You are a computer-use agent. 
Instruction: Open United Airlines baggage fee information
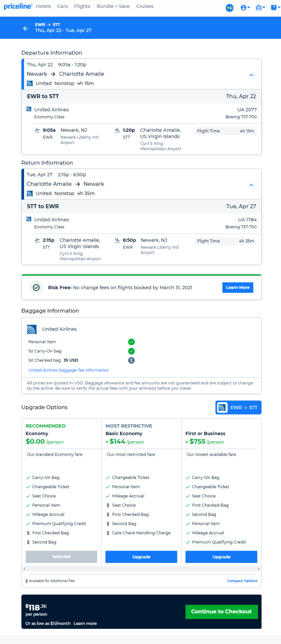coord(68,370)
